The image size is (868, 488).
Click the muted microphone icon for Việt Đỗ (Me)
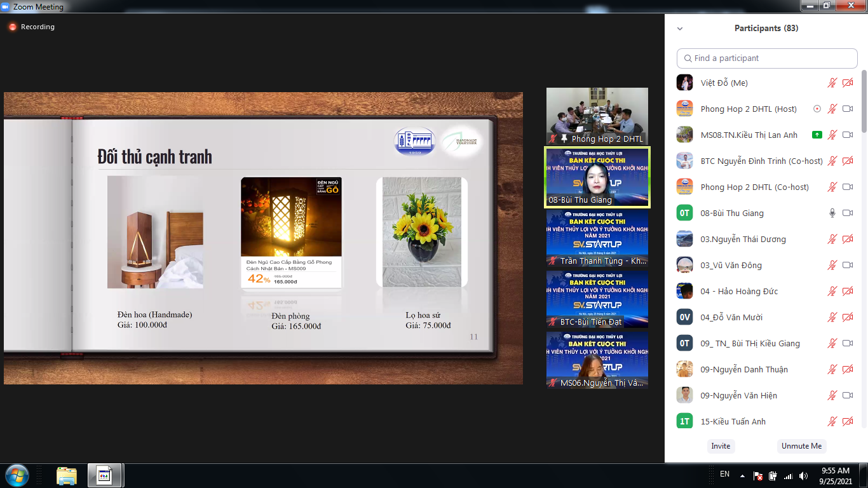(x=832, y=83)
